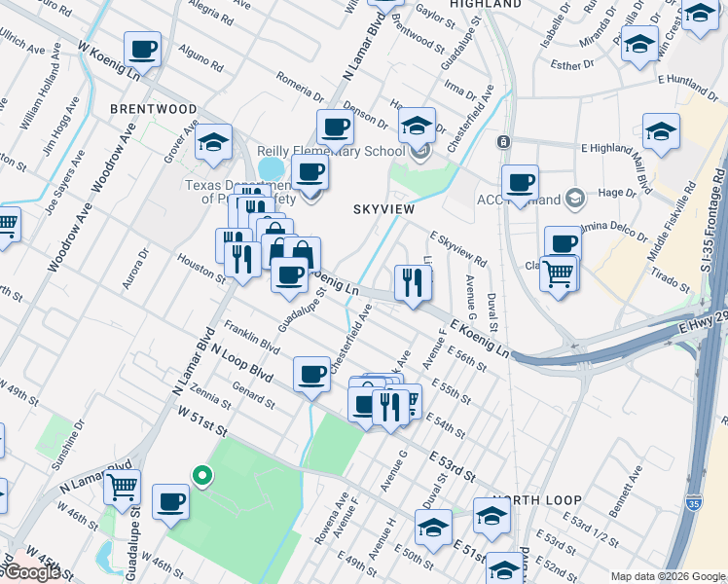
Task: Click the 'S I-35 Frontage Rd' label
Action: point(713,220)
